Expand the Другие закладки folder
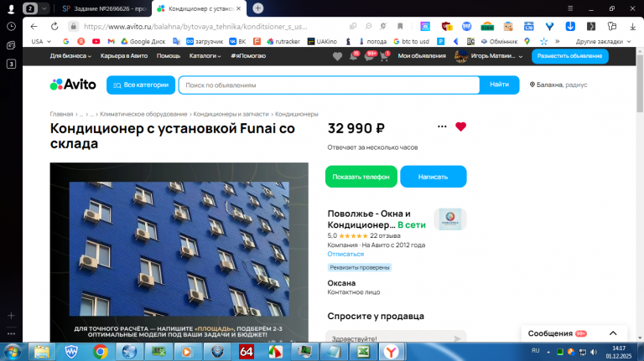Viewport: 644px width, 361px height. coord(603,41)
